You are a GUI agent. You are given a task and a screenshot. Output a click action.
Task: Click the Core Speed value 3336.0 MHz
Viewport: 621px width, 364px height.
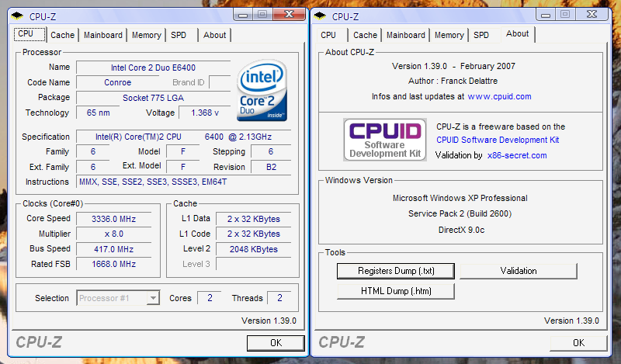113,219
